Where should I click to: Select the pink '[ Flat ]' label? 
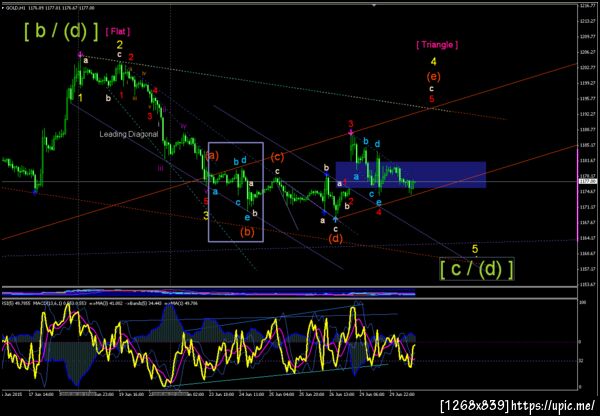[117, 31]
